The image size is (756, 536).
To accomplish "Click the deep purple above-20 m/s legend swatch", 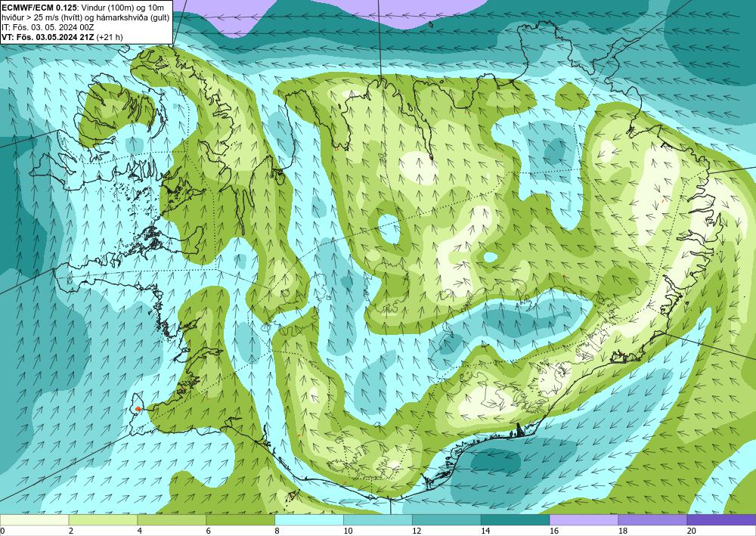I will 721,520.
